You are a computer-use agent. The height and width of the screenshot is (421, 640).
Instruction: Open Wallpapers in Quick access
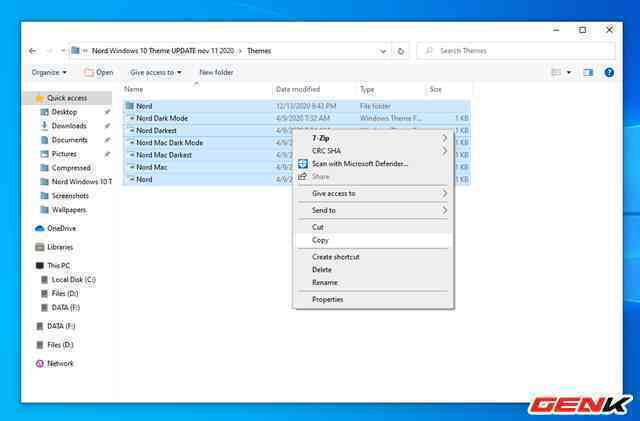[x=69, y=210]
